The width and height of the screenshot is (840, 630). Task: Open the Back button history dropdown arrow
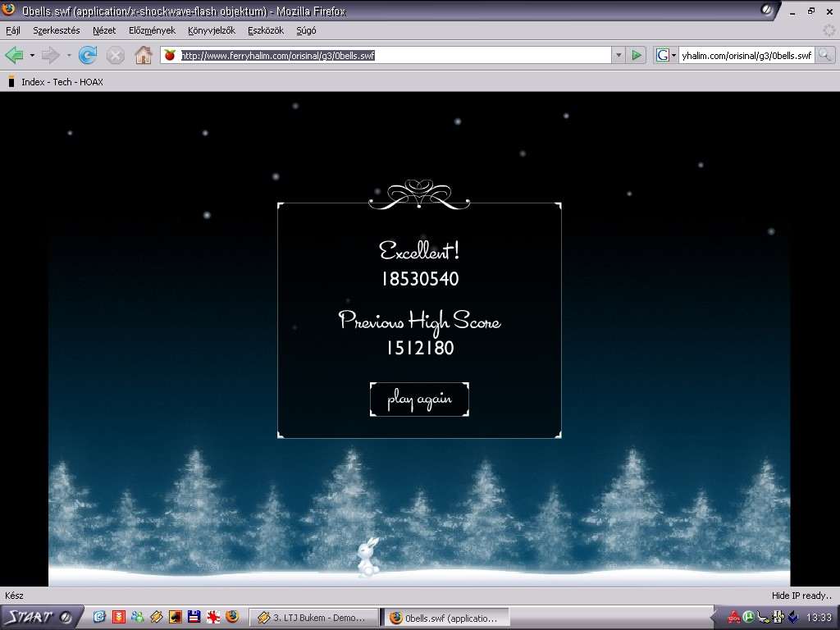tap(32, 55)
